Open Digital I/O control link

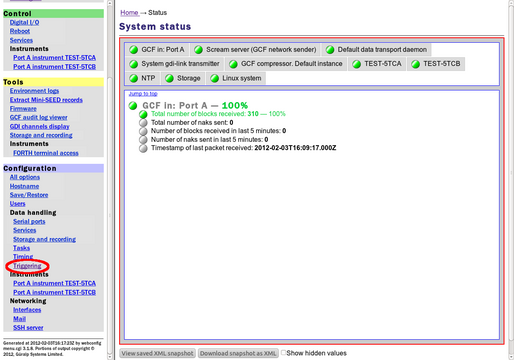[24, 22]
